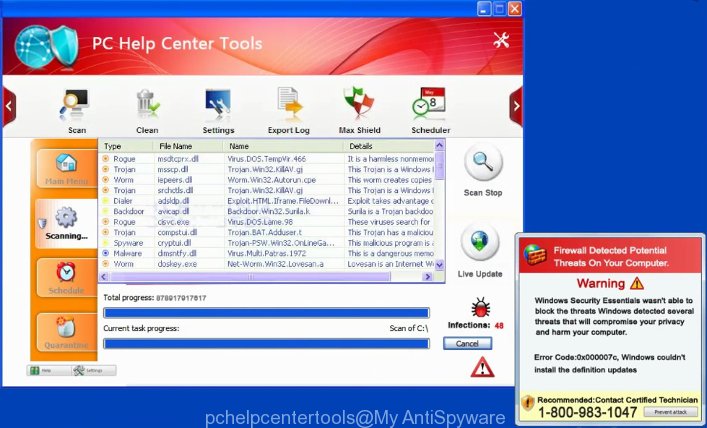Viewport: 707px width, 428px height.
Task: Click the horizontal scroll left arrow
Action: (x=104, y=276)
